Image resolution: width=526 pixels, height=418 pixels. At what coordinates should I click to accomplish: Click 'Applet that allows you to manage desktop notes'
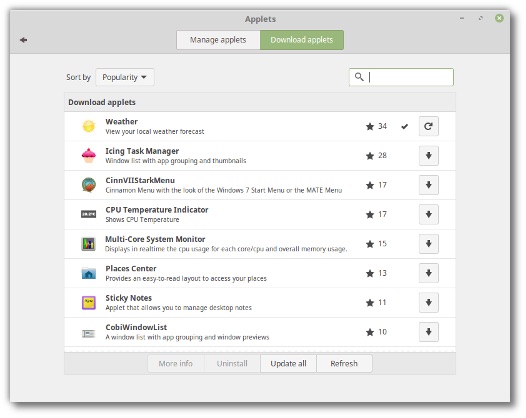pos(178,308)
